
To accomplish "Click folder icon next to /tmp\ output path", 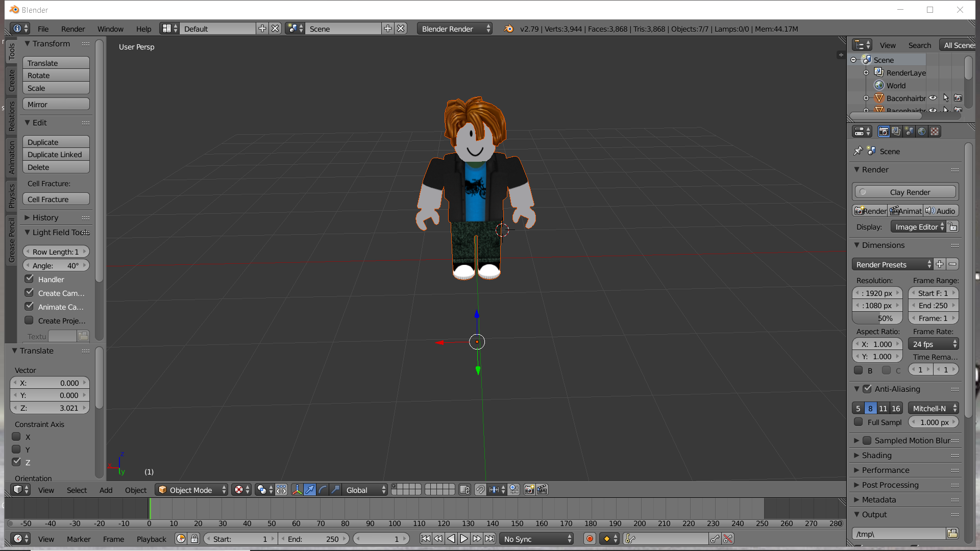I will tap(952, 534).
